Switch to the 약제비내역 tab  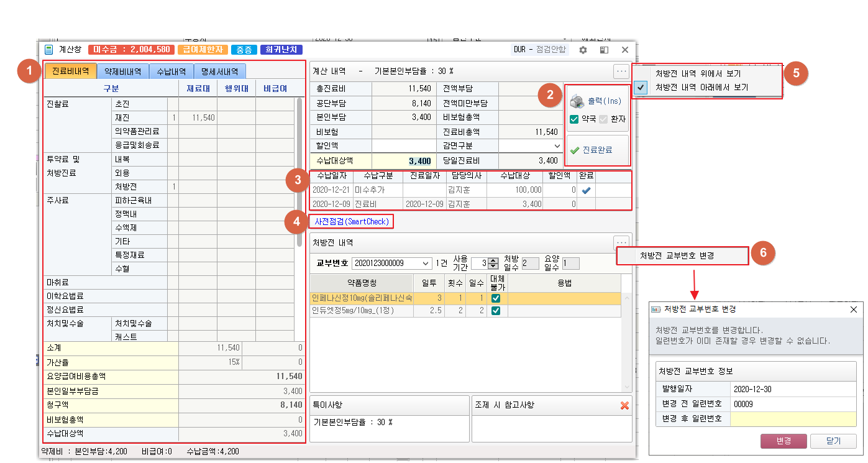(x=123, y=71)
